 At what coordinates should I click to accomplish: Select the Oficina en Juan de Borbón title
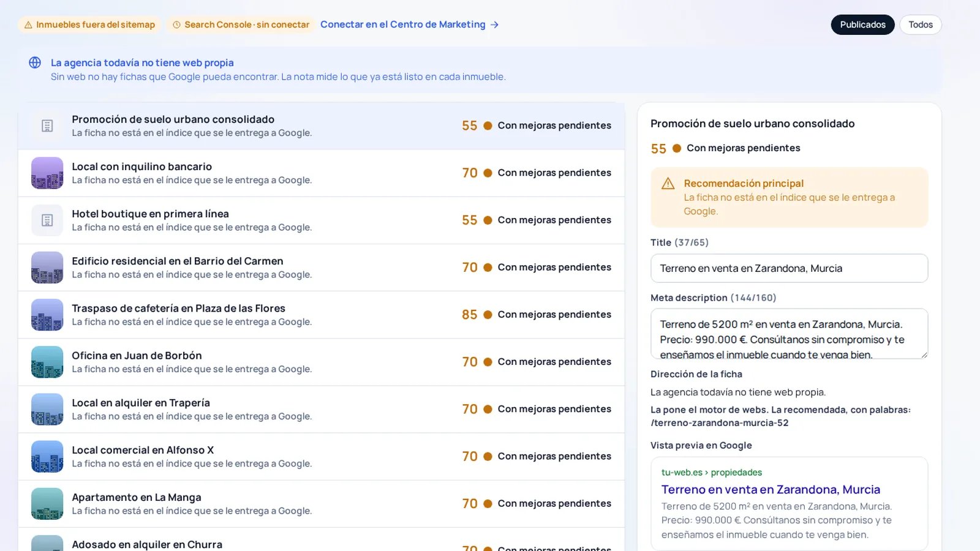(x=137, y=356)
